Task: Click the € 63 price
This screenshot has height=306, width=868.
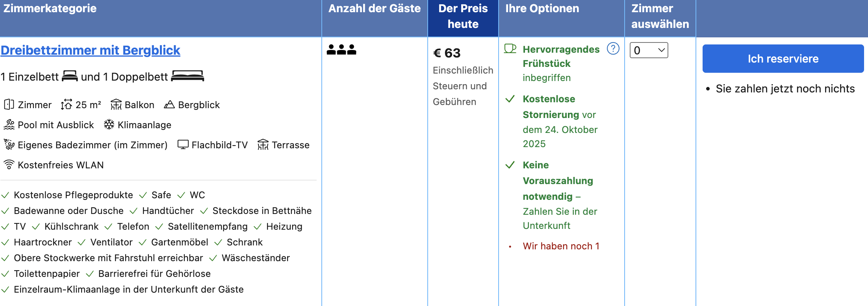Action: pos(447,53)
